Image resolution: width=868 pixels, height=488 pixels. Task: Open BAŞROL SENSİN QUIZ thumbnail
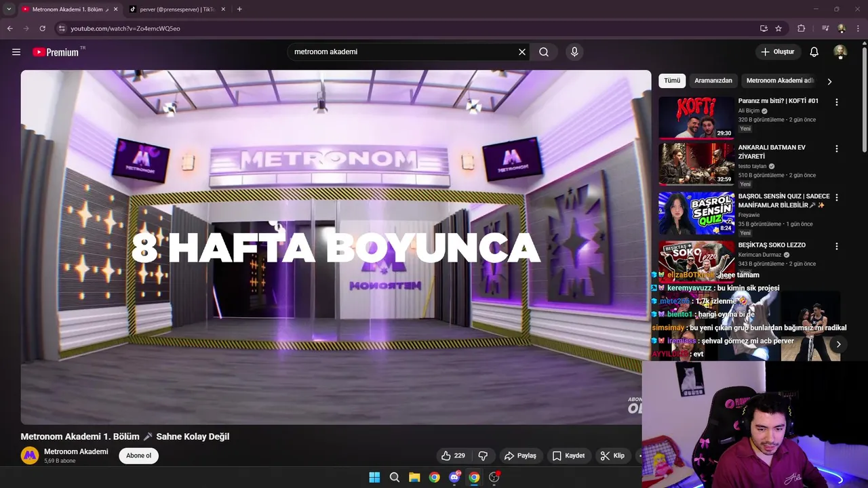(696, 213)
